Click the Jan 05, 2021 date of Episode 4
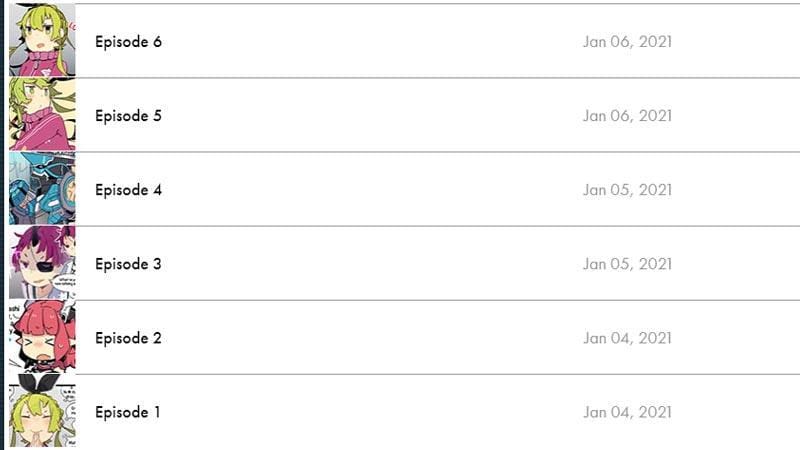The width and height of the screenshot is (800, 450). point(627,190)
